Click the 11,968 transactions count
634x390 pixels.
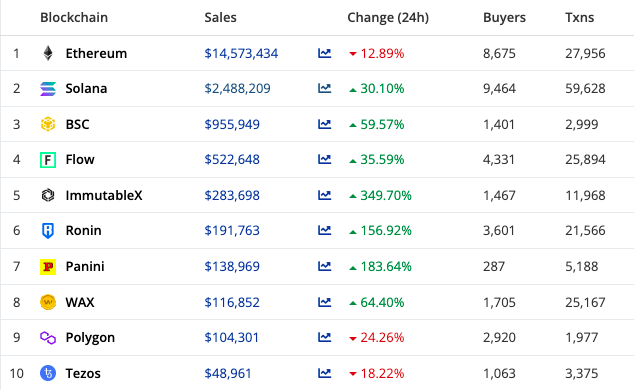pos(585,195)
